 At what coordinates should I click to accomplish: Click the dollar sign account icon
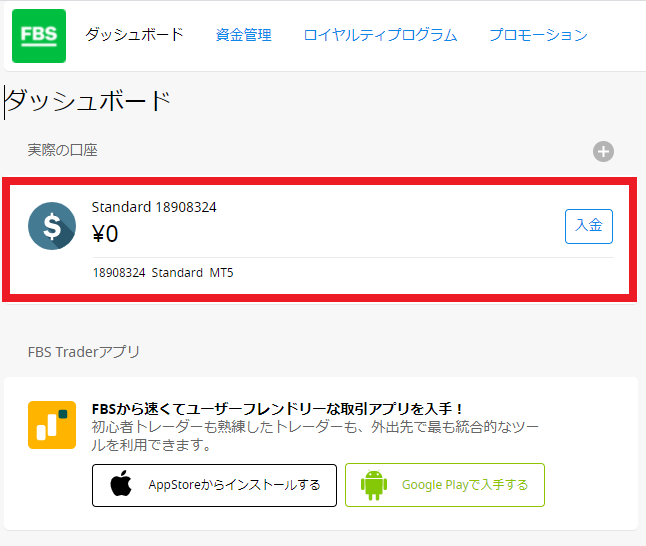click(x=52, y=226)
